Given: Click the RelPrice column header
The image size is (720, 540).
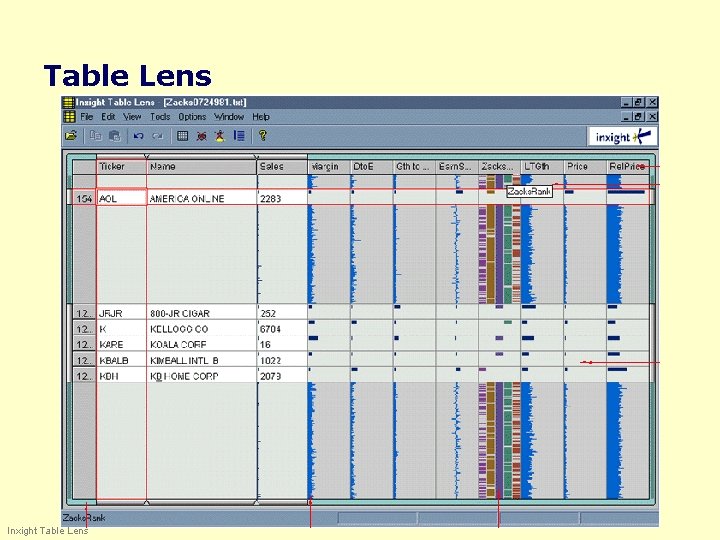Looking at the screenshot, I should click(628, 167).
